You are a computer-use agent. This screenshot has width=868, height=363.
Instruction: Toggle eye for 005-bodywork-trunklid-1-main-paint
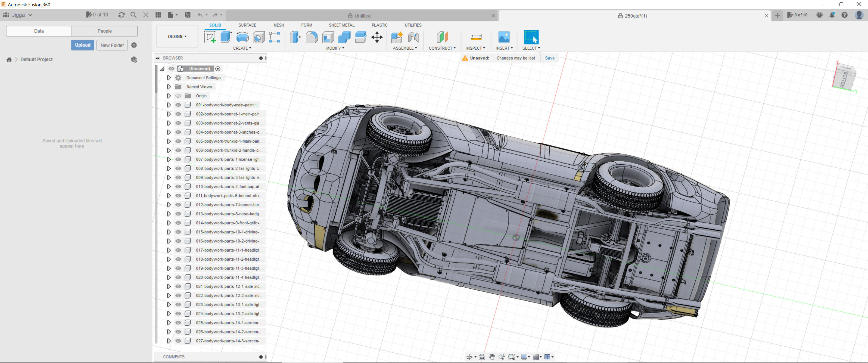(178, 141)
